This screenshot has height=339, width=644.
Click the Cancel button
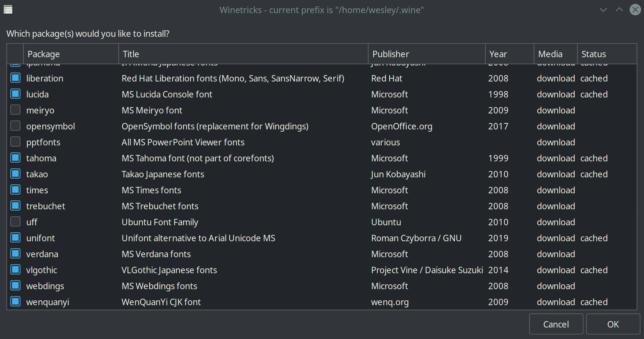(556, 324)
